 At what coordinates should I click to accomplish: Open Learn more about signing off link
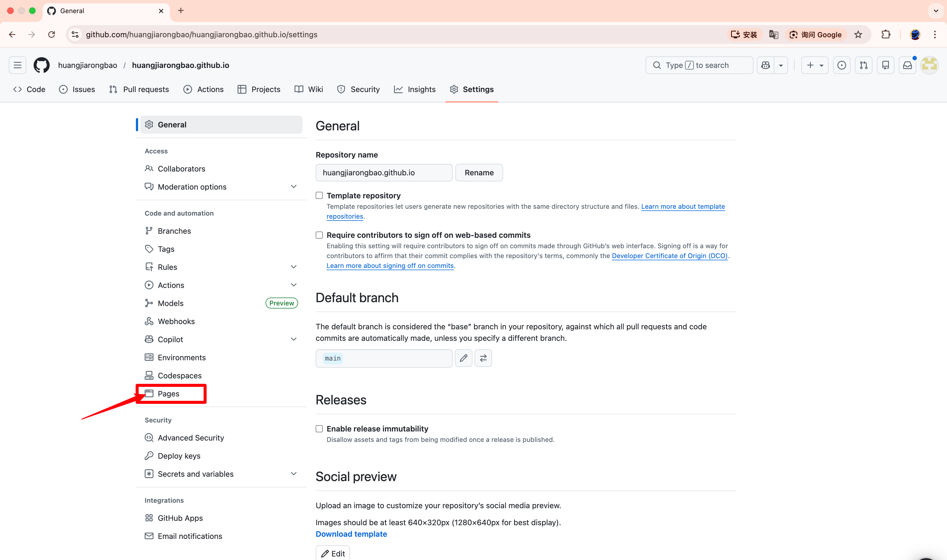390,266
